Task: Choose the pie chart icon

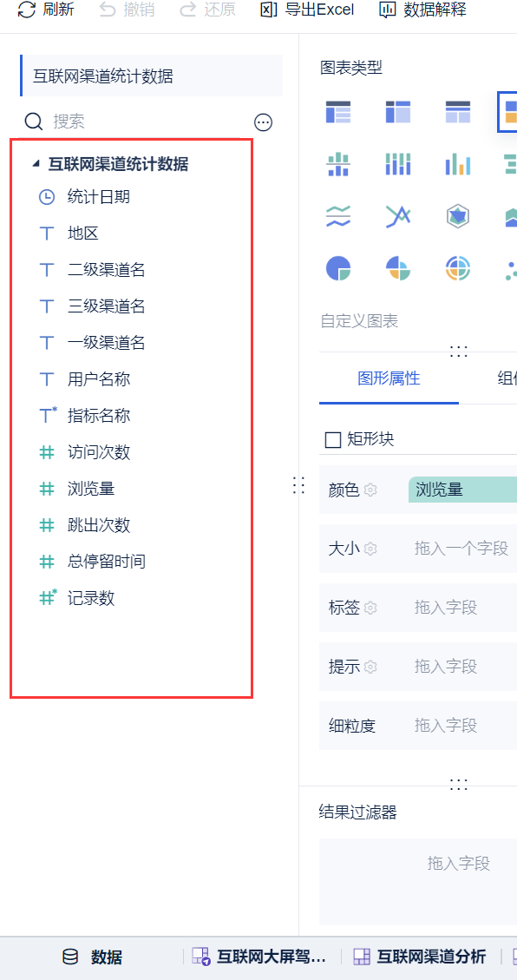Action: [x=338, y=269]
